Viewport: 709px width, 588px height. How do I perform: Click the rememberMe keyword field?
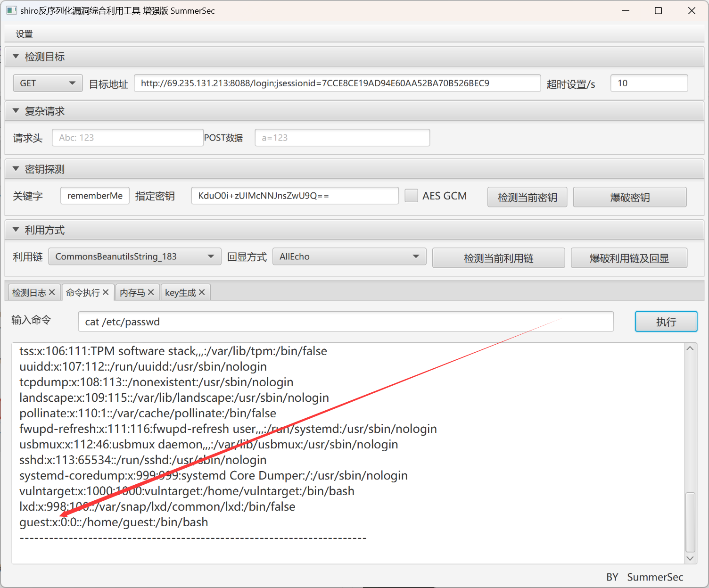[x=95, y=196]
